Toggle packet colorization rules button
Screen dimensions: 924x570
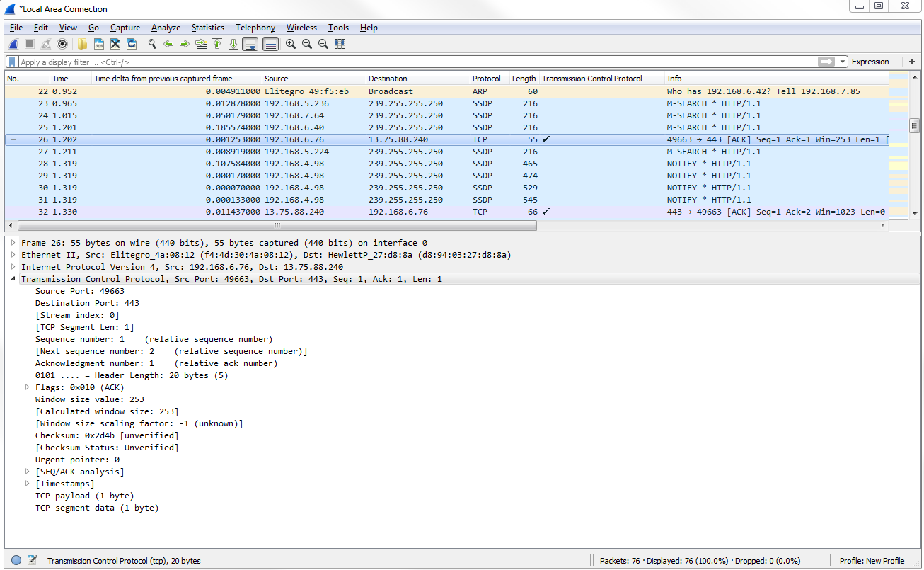click(x=270, y=44)
